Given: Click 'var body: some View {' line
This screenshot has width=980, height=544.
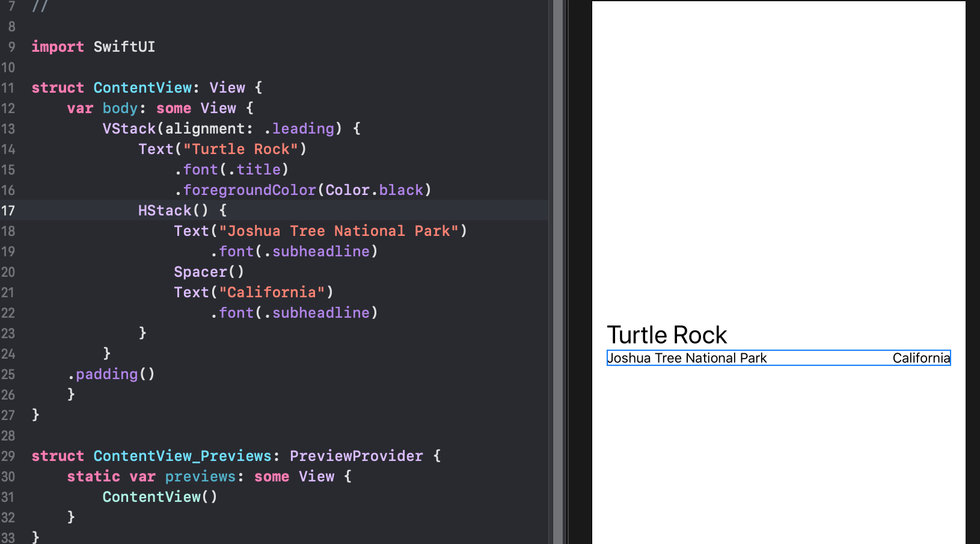Looking at the screenshot, I should click(x=161, y=108).
